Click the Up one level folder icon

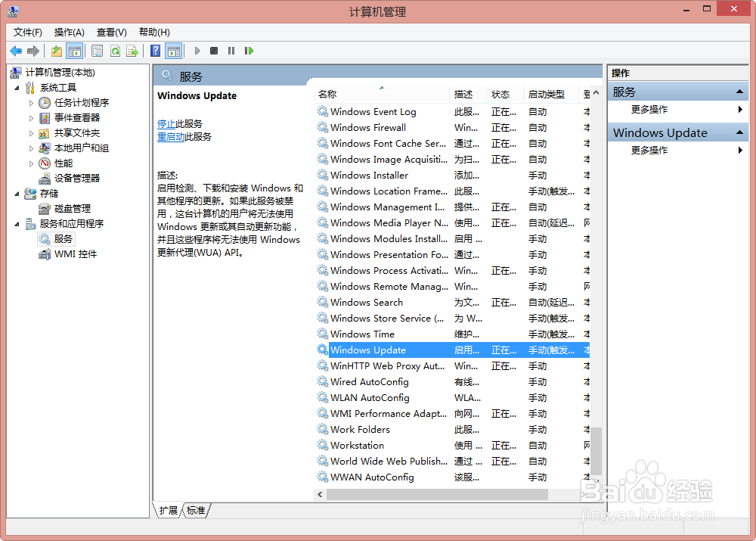(x=57, y=51)
